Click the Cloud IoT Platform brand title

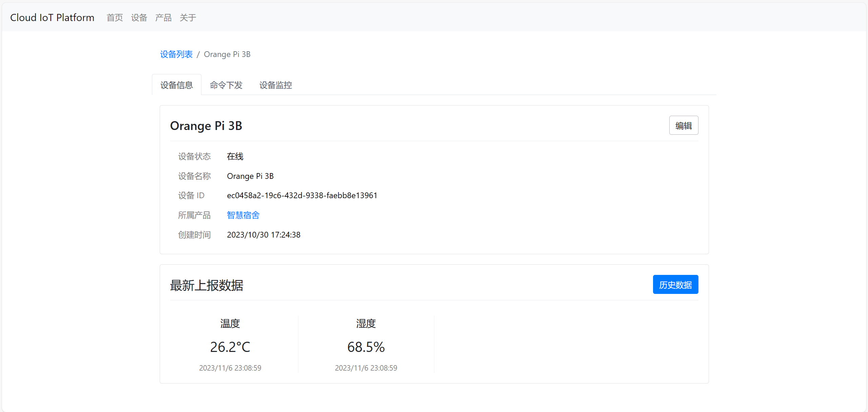tap(52, 17)
